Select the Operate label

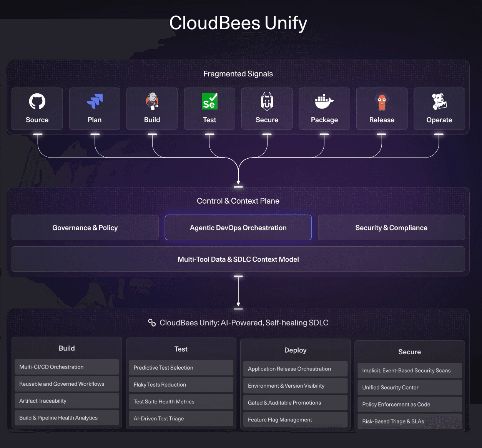(x=439, y=120)
